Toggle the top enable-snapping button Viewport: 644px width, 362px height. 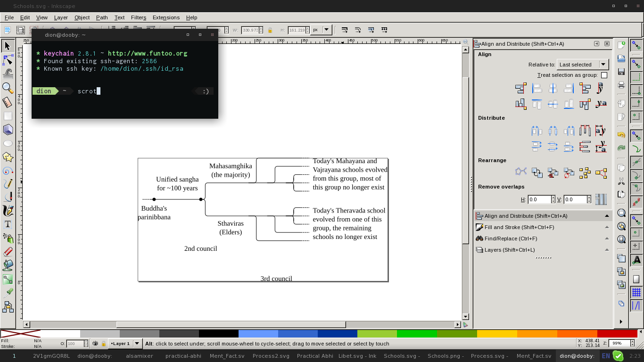click(636, 46)
